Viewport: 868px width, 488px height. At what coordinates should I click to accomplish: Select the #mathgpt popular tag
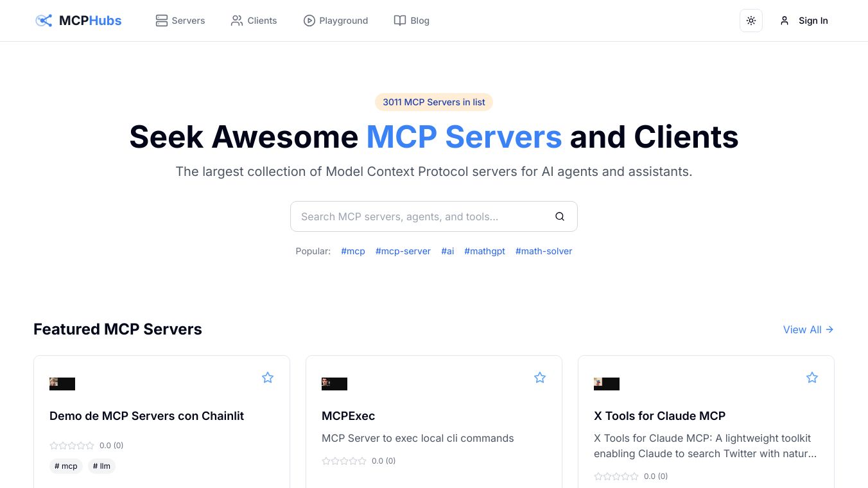(485, 251)
